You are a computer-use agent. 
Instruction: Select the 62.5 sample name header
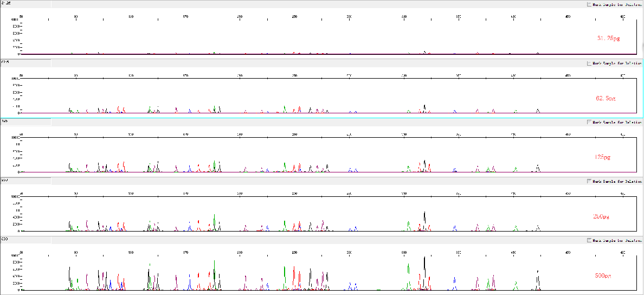[5, 63]
